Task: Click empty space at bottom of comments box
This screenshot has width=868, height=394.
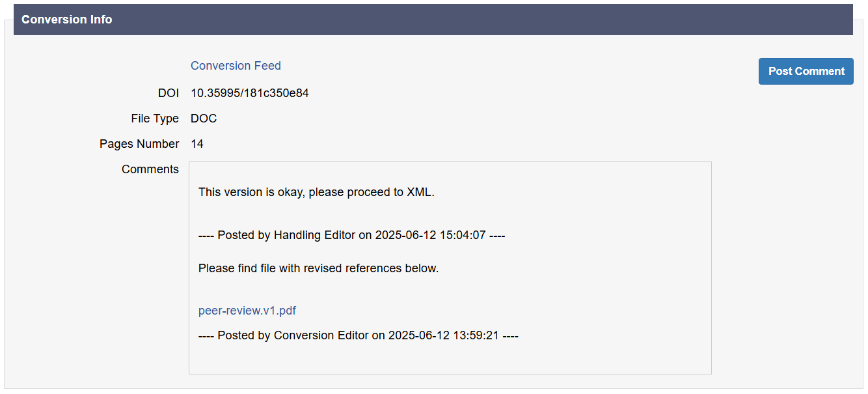Action: pos(449,358)
